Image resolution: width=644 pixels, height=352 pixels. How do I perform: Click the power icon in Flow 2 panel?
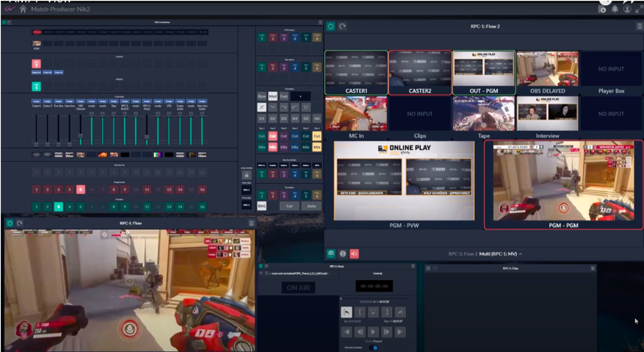pyautogui.click(x=330, y=26)
